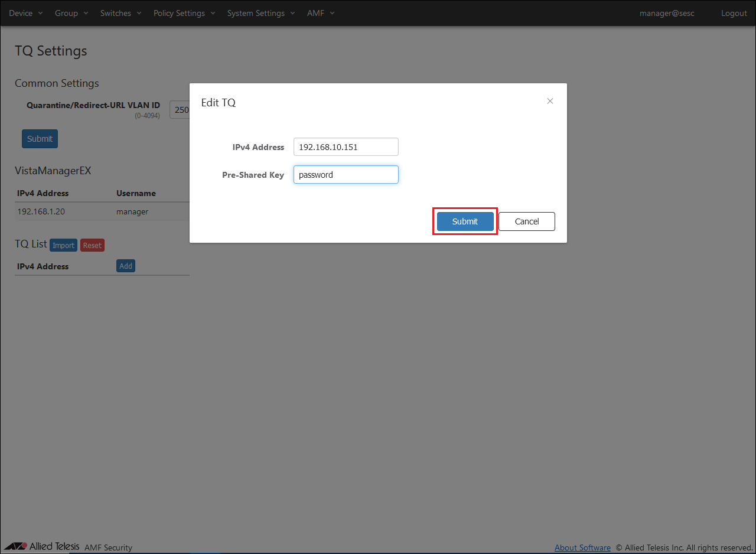This screenshot has width=756, height=554.
Task: Open the About Software link
Action: click(582, 548)
